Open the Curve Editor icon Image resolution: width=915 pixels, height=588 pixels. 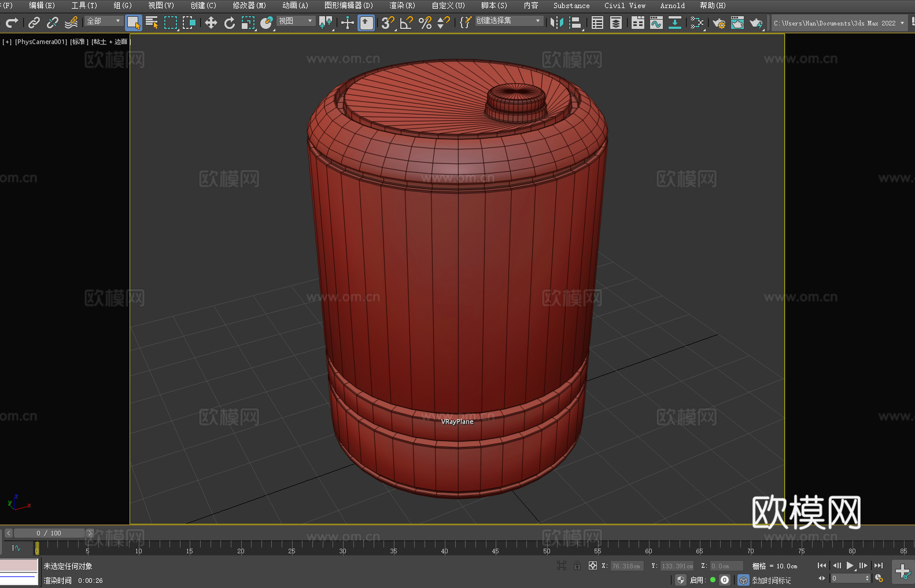coord(656,23)
